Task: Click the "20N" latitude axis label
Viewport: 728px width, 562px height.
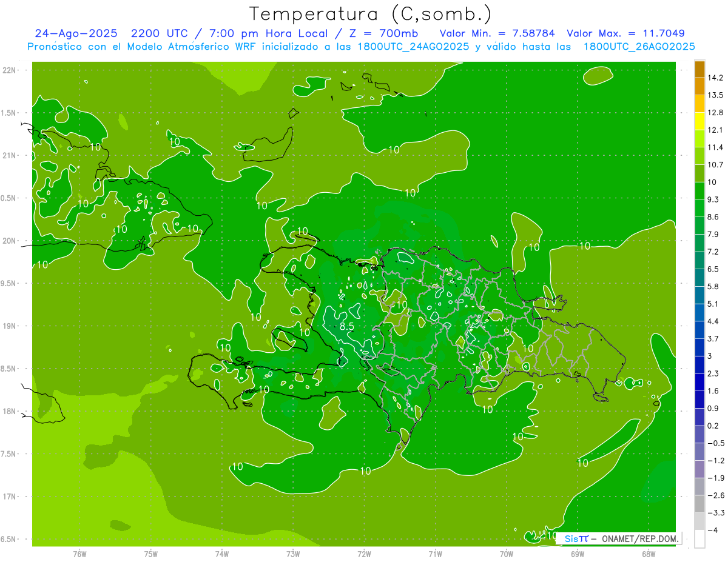Action: click(10, 241)
